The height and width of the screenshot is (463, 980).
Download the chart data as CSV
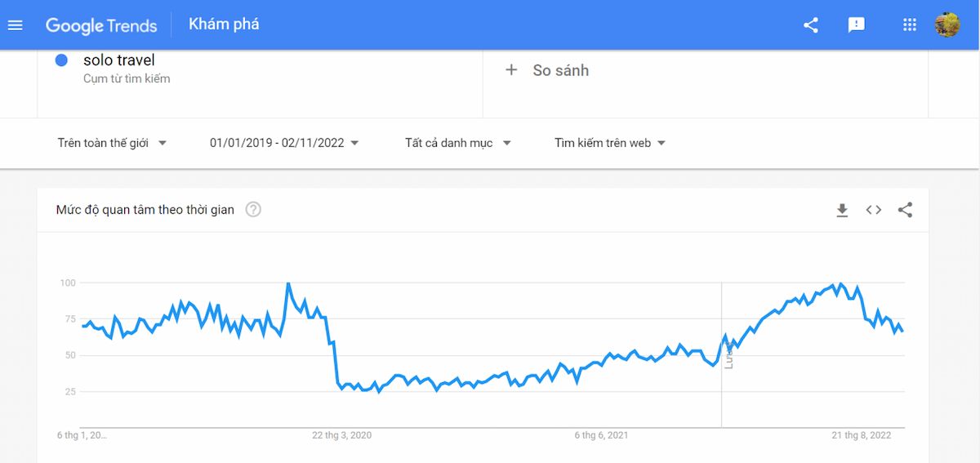coord(842,210)
